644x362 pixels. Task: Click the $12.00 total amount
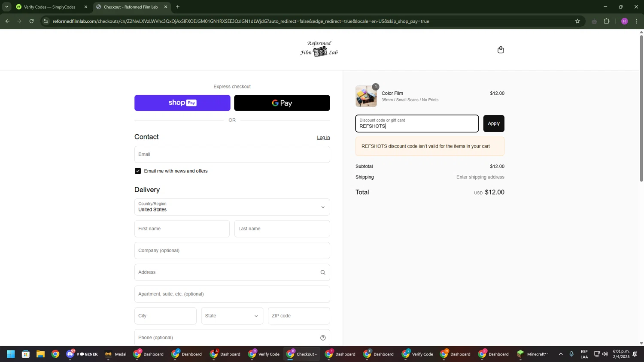point(495,193)
